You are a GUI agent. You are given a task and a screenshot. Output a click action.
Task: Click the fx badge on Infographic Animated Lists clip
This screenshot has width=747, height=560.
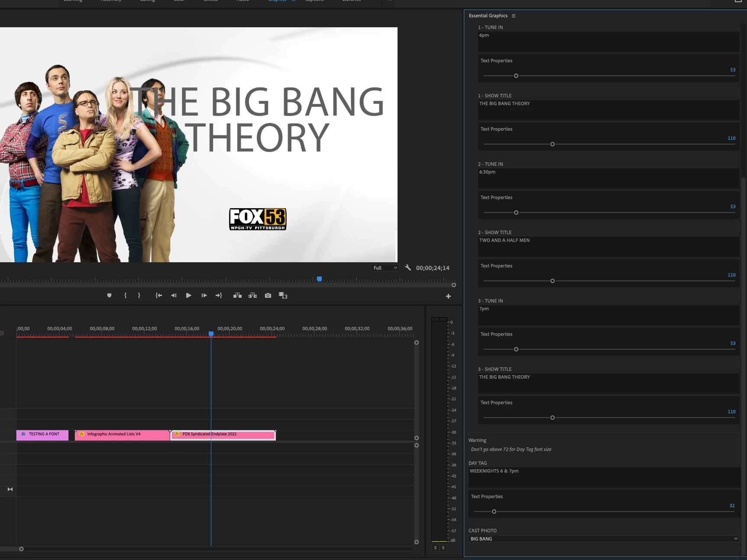point(82,434)
